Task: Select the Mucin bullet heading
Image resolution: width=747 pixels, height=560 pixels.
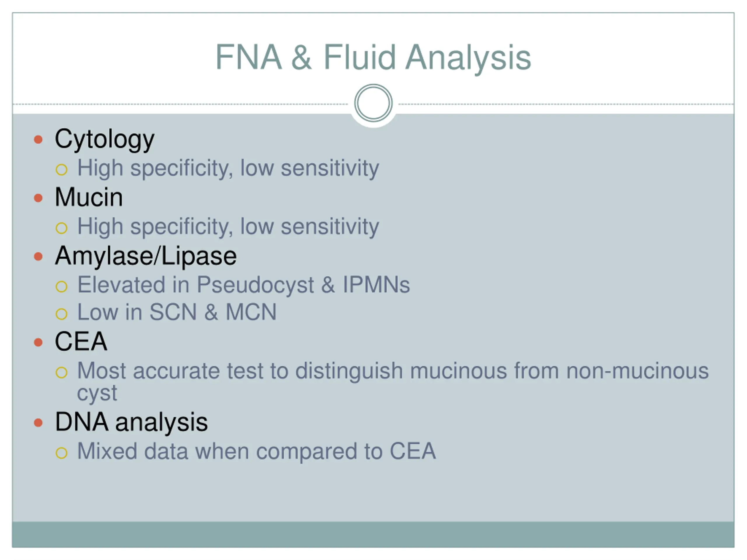Action: click(89, 197)
